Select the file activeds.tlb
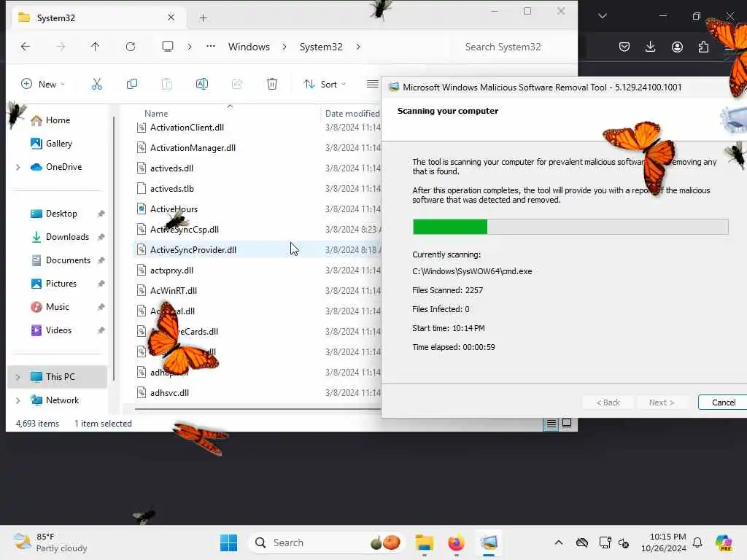 [171, 189]
